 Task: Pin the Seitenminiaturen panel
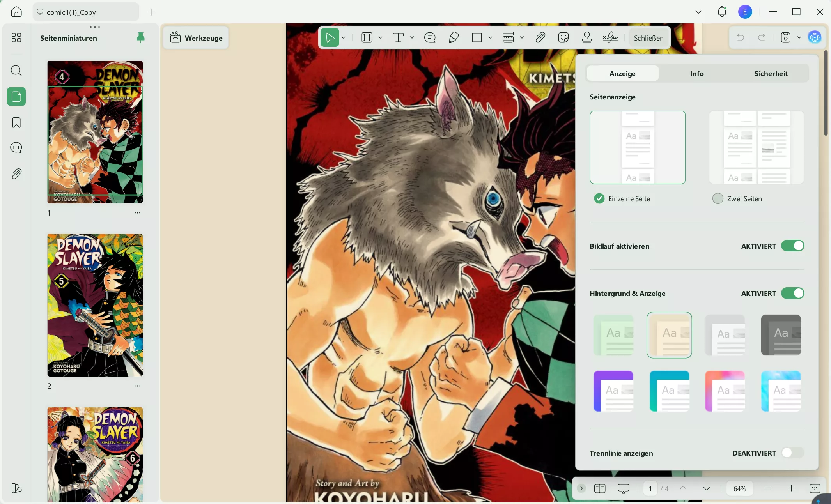(x=141, y=37)
